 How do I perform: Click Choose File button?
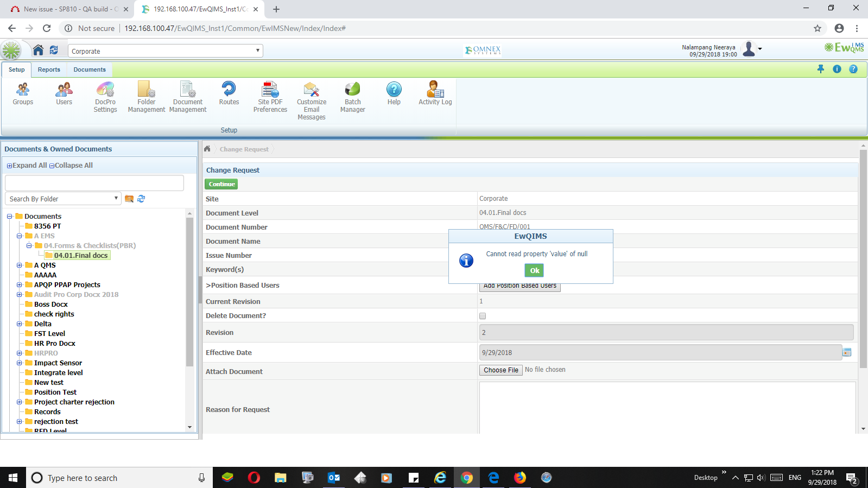501,370
